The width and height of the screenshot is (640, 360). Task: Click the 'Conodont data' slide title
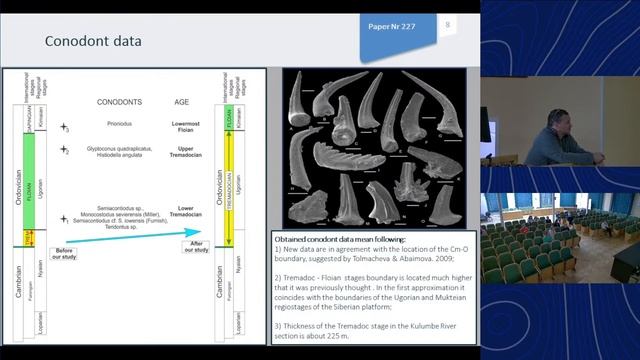pyautogui.click(x=93, y=41)
